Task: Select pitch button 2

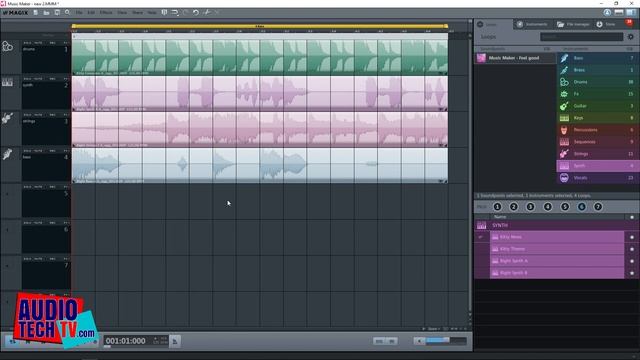Action: click(514, 207)
